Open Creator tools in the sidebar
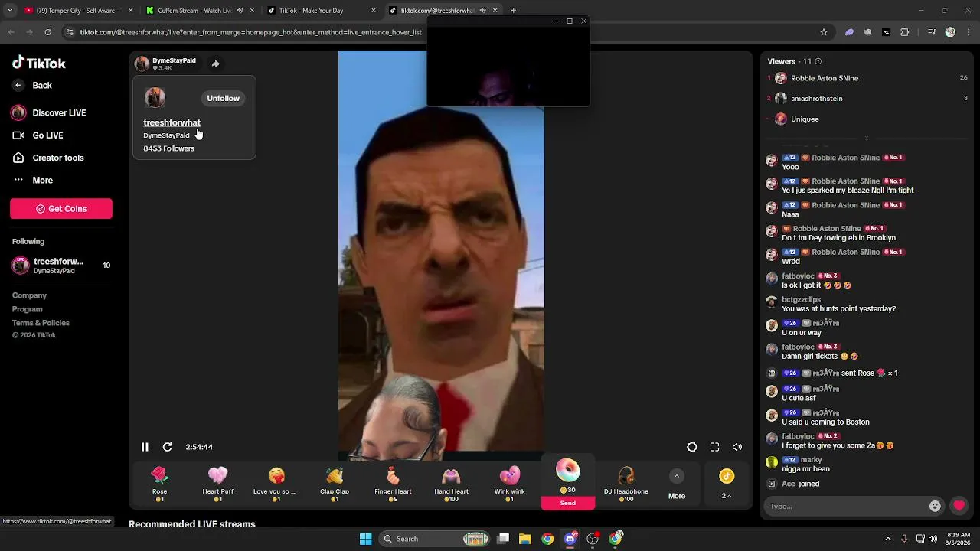The width and height of the screenshot is (980, 551). [x=48, y=158]
